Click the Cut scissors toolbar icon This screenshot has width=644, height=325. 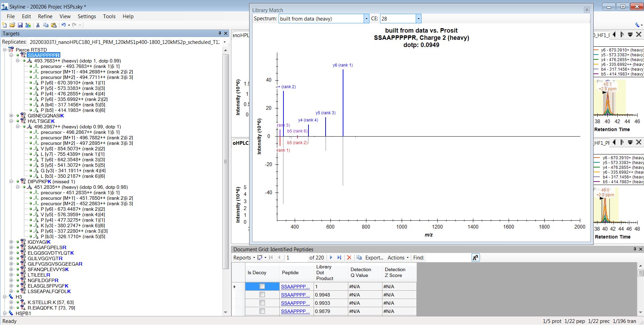point(38,25)
